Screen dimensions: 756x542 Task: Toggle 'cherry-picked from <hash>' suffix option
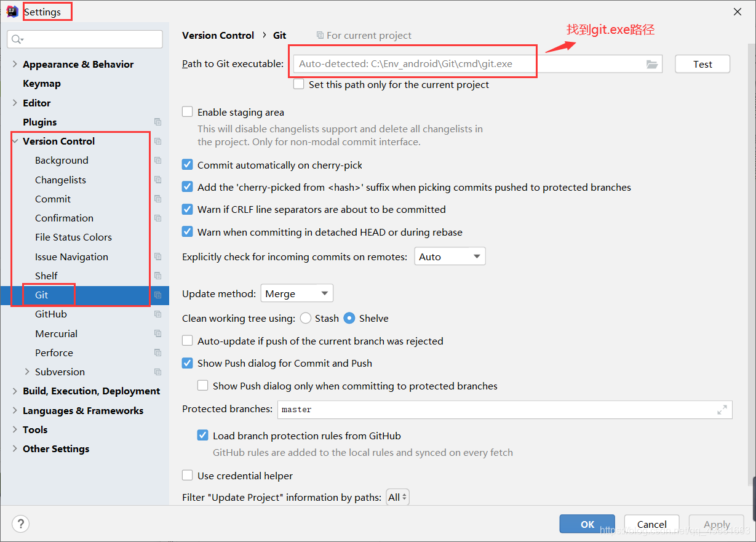[x=188, y=187]
